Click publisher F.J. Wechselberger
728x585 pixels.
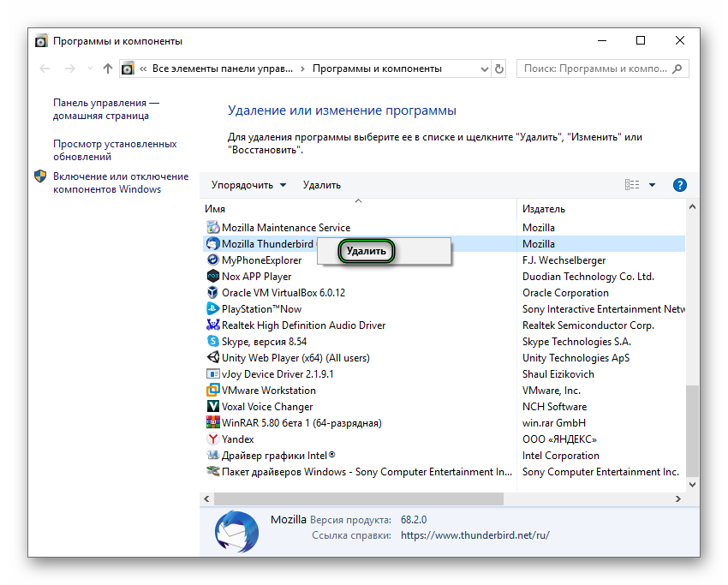tap(564, 260)
